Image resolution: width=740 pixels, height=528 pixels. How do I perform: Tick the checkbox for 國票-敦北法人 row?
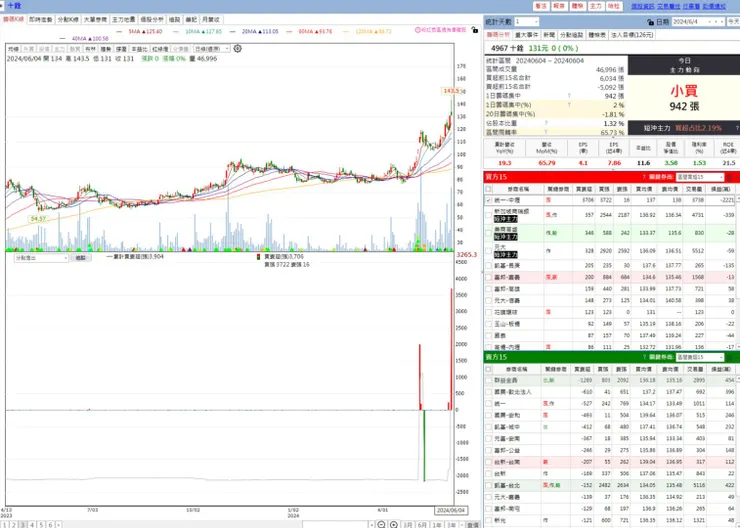click(488, 392)
